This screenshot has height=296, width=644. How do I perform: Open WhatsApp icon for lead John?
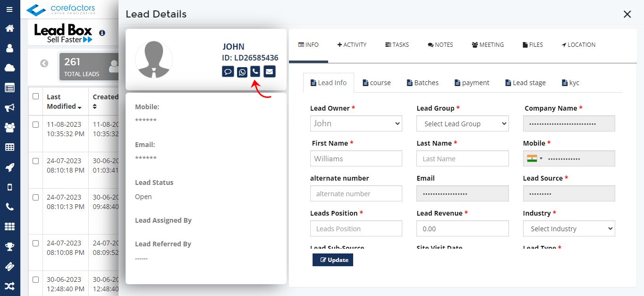point(242,72)
